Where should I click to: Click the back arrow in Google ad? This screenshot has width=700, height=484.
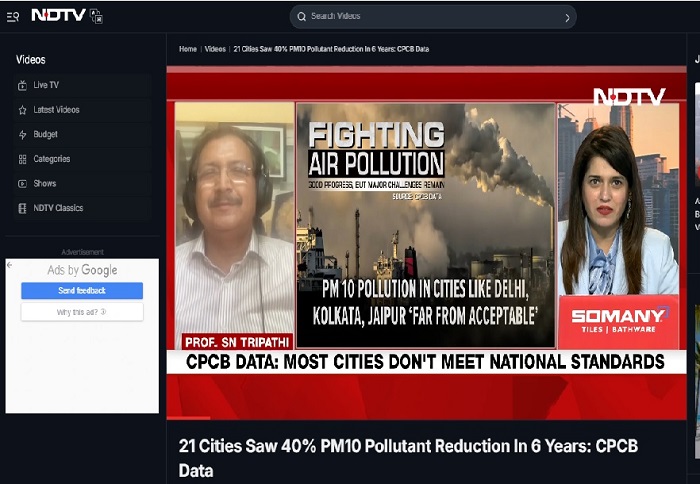click(10, 265)
